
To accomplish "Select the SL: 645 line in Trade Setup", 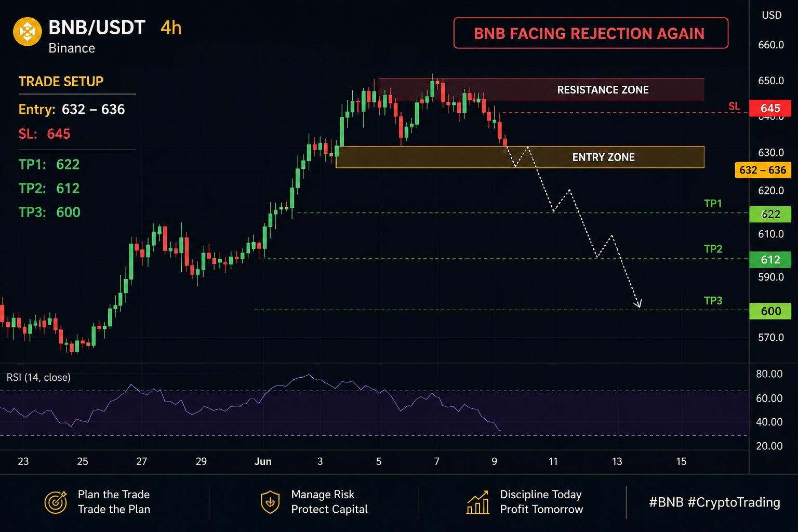I will tap(44, 134).
